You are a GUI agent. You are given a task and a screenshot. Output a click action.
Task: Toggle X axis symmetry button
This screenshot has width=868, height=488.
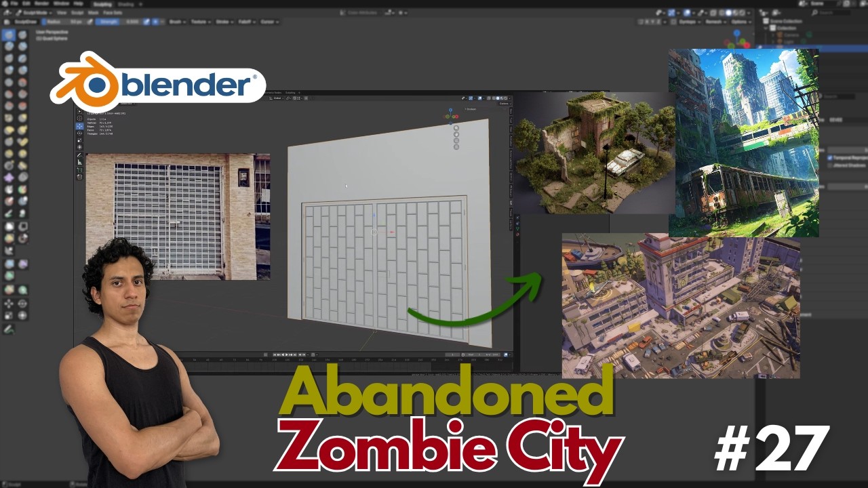647,22
